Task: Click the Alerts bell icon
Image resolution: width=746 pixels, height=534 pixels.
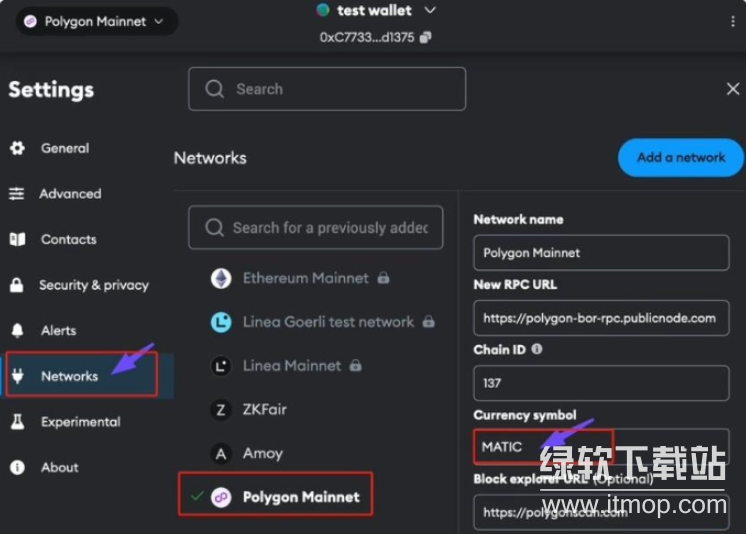Action: point(18,330)
